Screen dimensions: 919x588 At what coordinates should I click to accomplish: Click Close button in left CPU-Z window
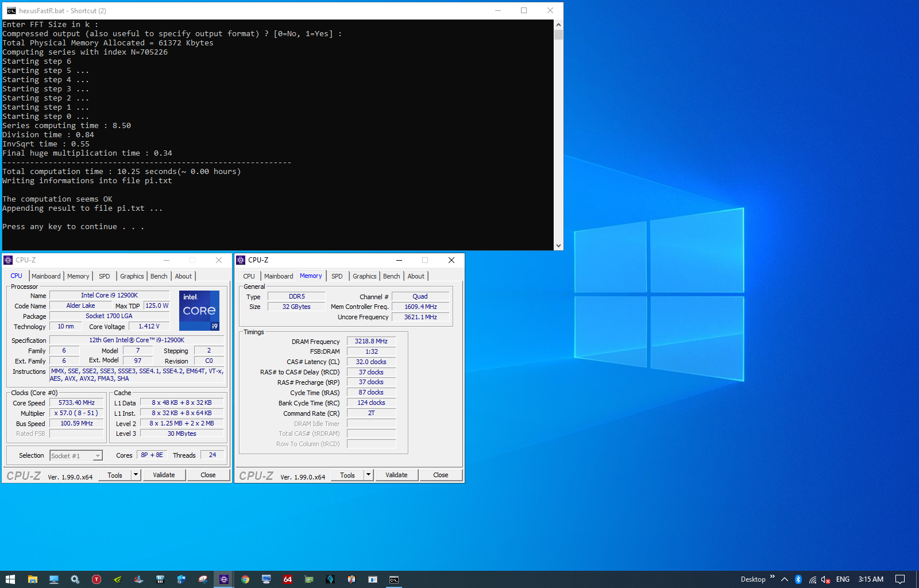(208, 475)
